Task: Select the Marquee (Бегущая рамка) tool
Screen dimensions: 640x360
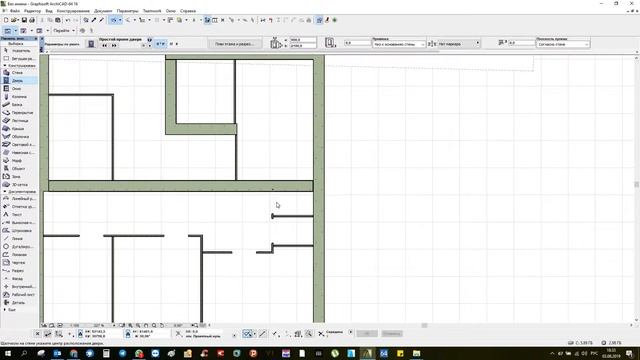Action: click(19, 59)
